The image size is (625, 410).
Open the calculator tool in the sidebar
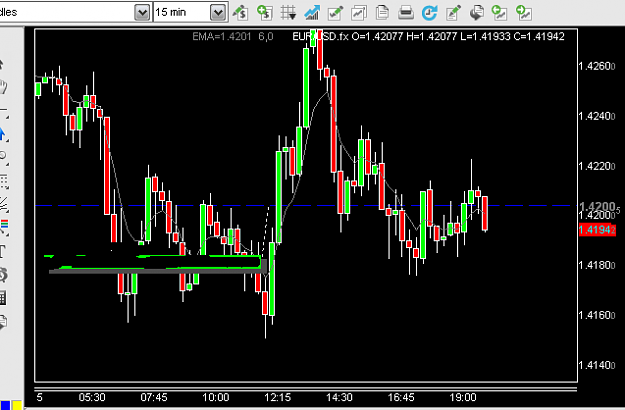[x=3, y=298]
